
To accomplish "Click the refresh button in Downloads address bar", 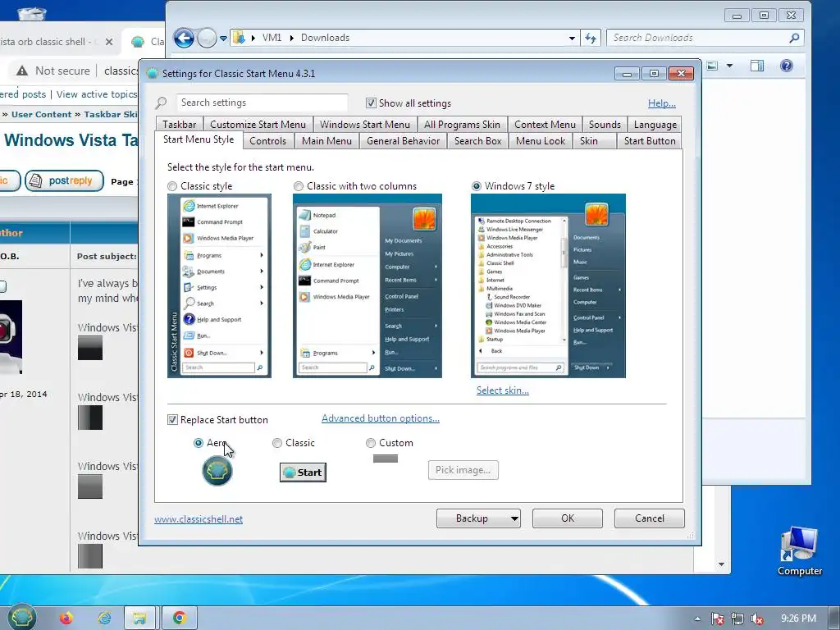I will pos(591,38).
